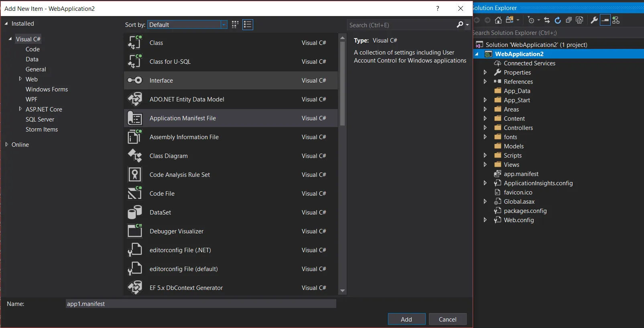The height and width of the screenshot is (328, 644).
Task: Open Properties wrench icon in Solution Explorer
Action: (594, 20)
